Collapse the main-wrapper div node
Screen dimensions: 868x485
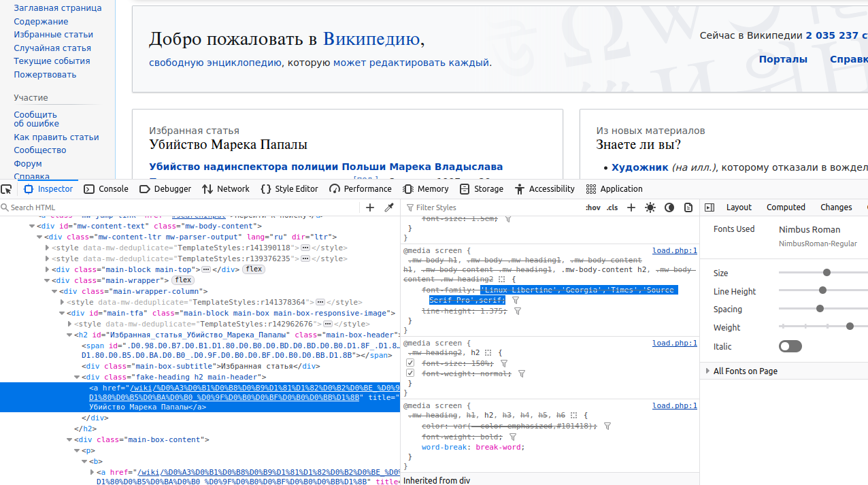click(47, 280)
